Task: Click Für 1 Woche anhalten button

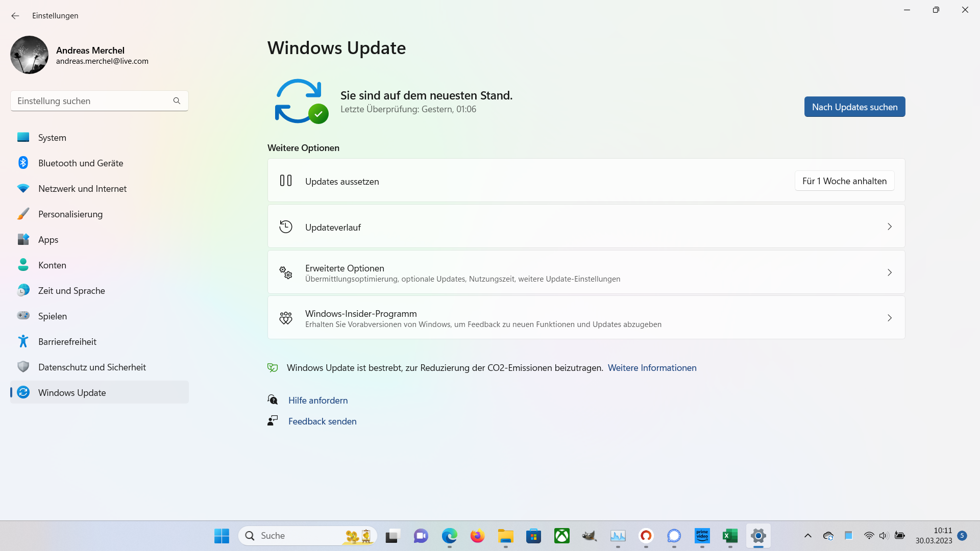Action: coord(844,181)
